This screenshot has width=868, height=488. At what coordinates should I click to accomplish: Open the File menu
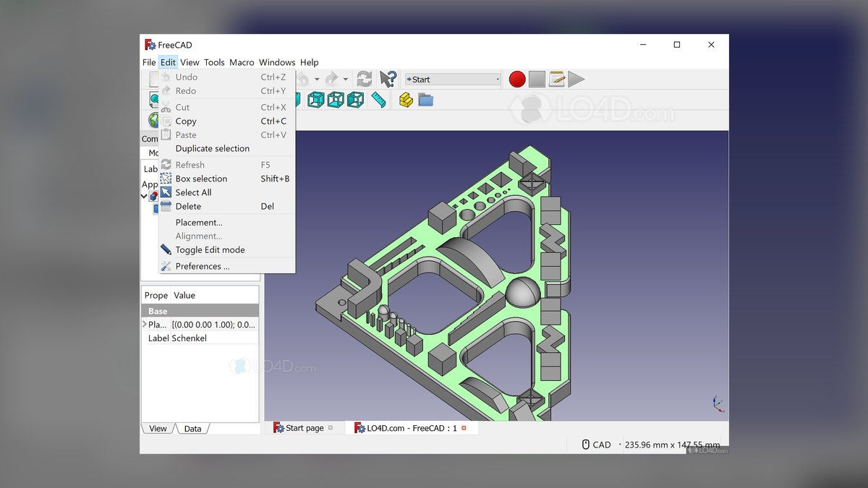[149, 62]
